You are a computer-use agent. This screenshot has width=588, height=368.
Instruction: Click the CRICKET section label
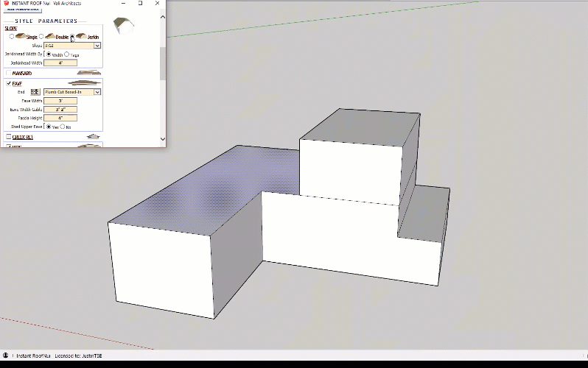[x=23, y=137]
